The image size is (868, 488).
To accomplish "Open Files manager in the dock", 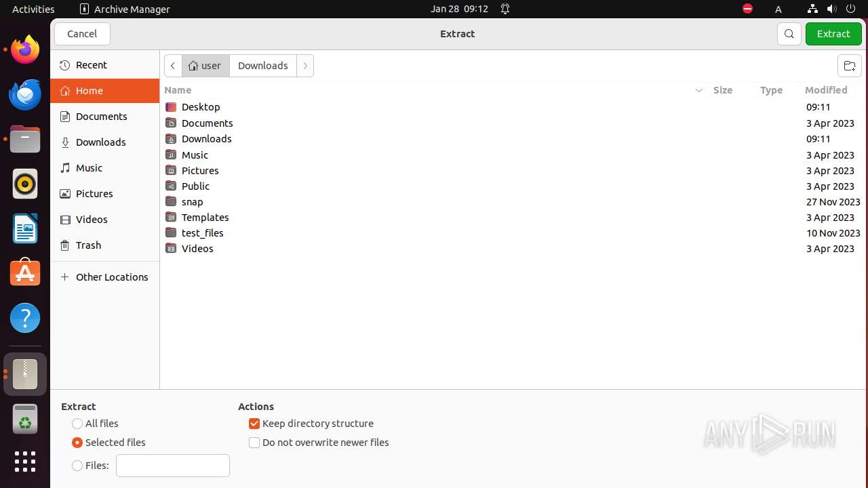I will point(25,139).
